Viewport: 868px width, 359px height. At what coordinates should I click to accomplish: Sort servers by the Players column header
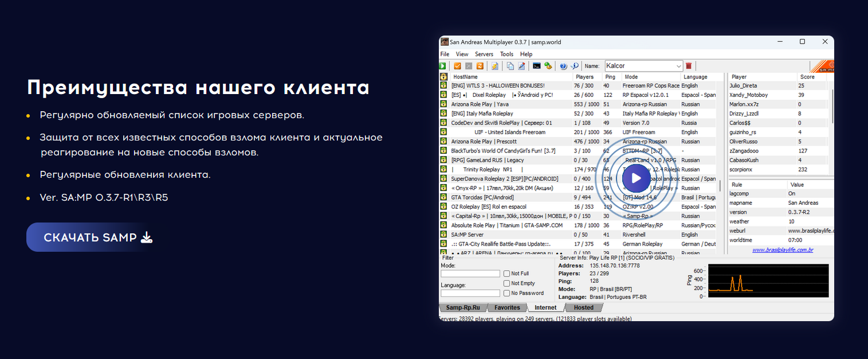587,76
